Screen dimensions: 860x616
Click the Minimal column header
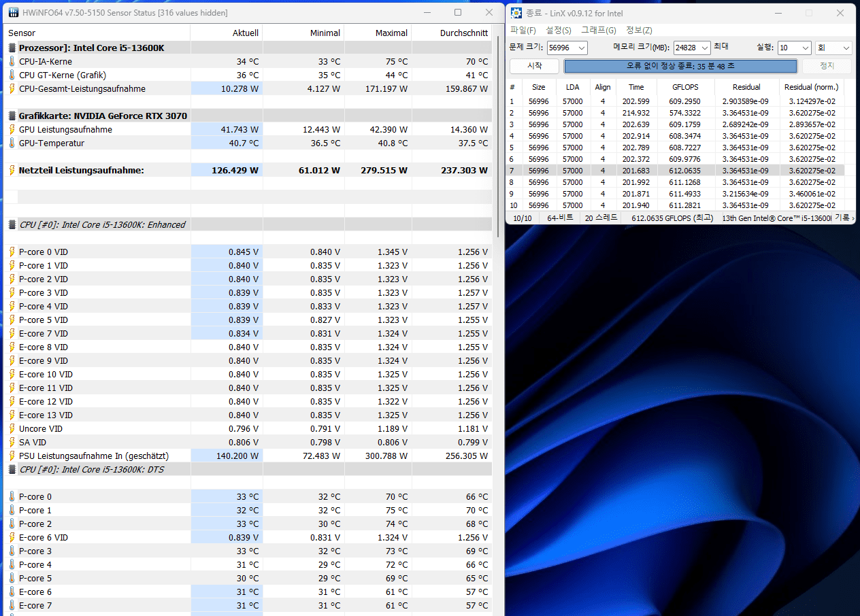tap(303, 33)
